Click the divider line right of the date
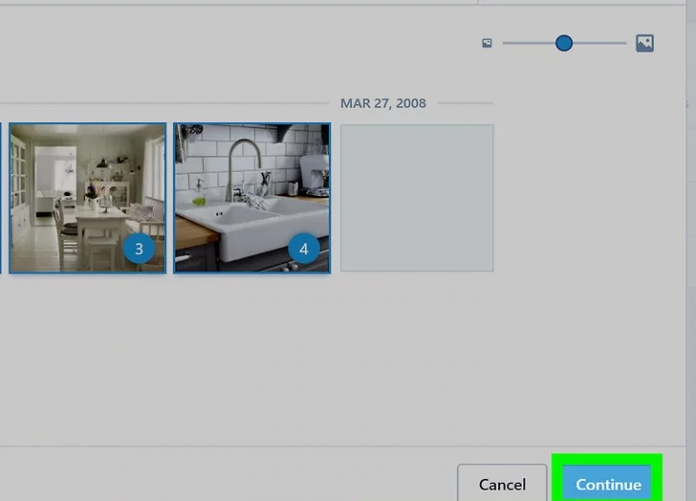696x501 pixels. [x=465, y=103]
